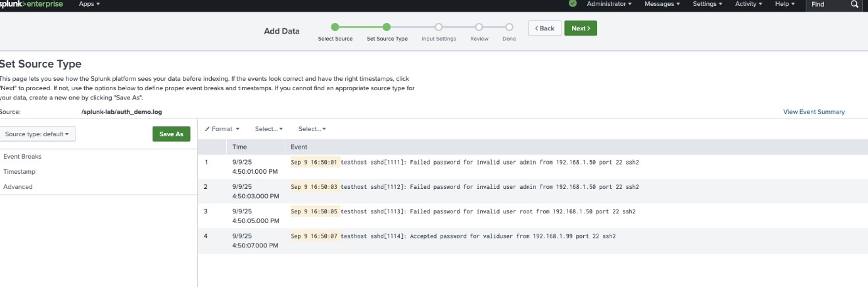Expand the Settings menu

(x=707, y=4)
